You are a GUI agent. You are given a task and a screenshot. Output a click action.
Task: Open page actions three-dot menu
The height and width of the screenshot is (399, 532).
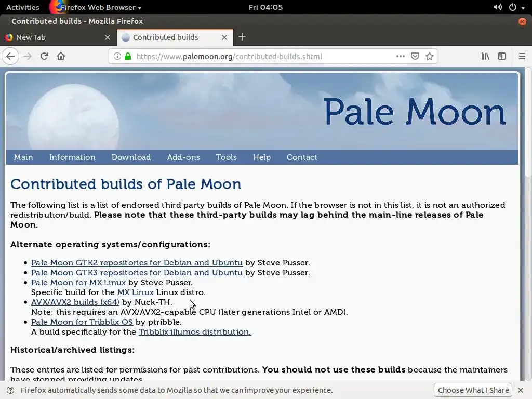click(401, 56)
